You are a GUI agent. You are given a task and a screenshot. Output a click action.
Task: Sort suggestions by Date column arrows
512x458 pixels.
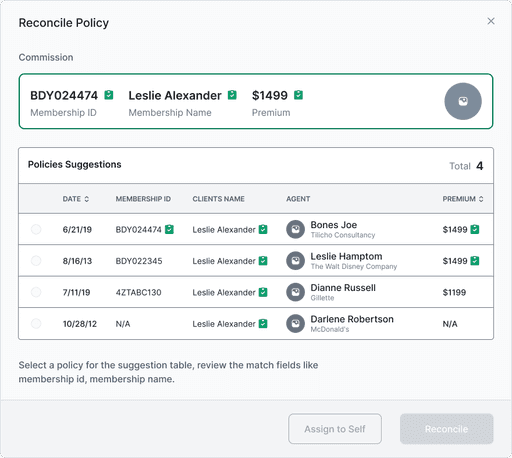pyautogui.click(x=86, y=199)
